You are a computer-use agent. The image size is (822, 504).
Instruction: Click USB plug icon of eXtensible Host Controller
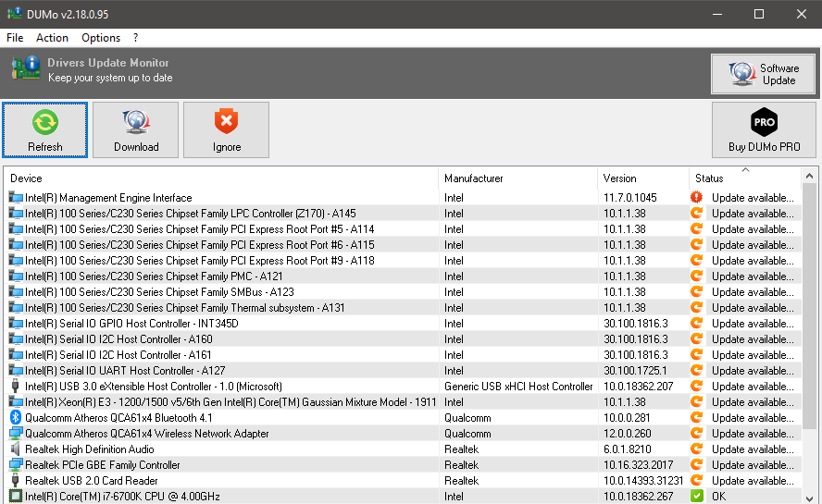pyautogui.click(x=15, y=387)
